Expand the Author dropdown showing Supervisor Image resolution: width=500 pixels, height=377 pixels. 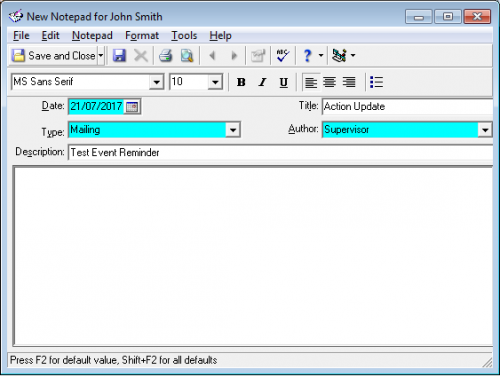[485, 130]
